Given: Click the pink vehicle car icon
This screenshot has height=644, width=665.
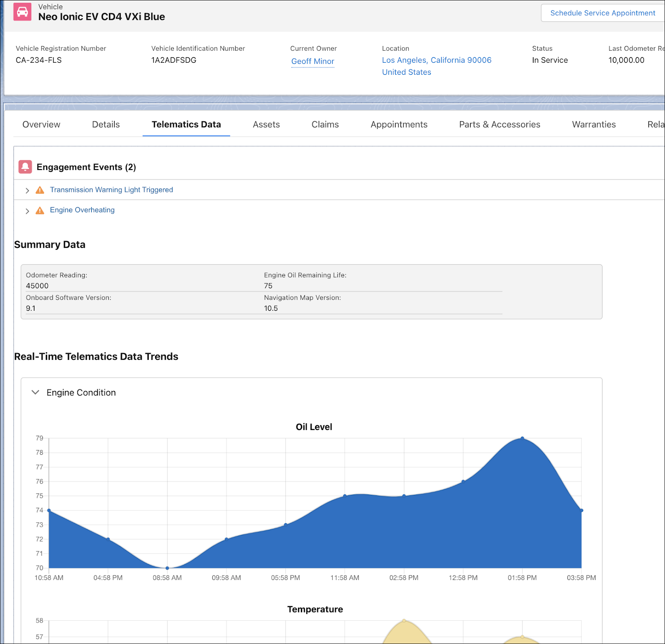Looking at the screenshot, I should tap(22, 12).
